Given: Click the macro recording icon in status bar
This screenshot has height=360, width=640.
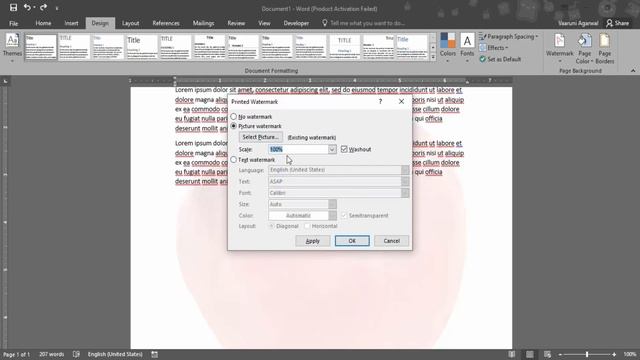Looking at the screenshot, I should 154,354.
